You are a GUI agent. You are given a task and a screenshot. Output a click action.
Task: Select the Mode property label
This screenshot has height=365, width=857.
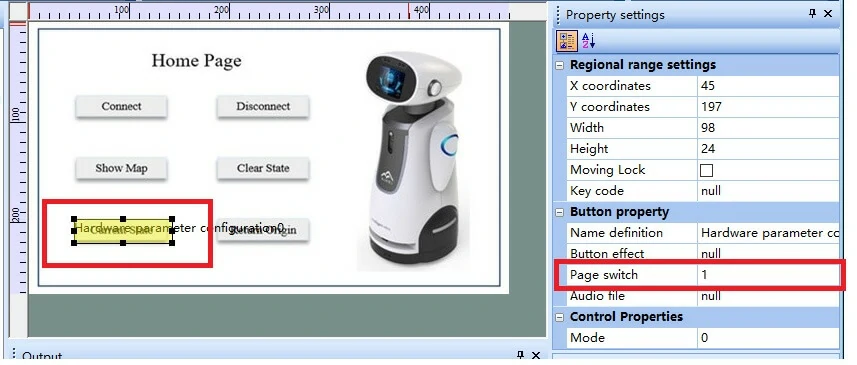pyautogui.click(x=587, y=338)
